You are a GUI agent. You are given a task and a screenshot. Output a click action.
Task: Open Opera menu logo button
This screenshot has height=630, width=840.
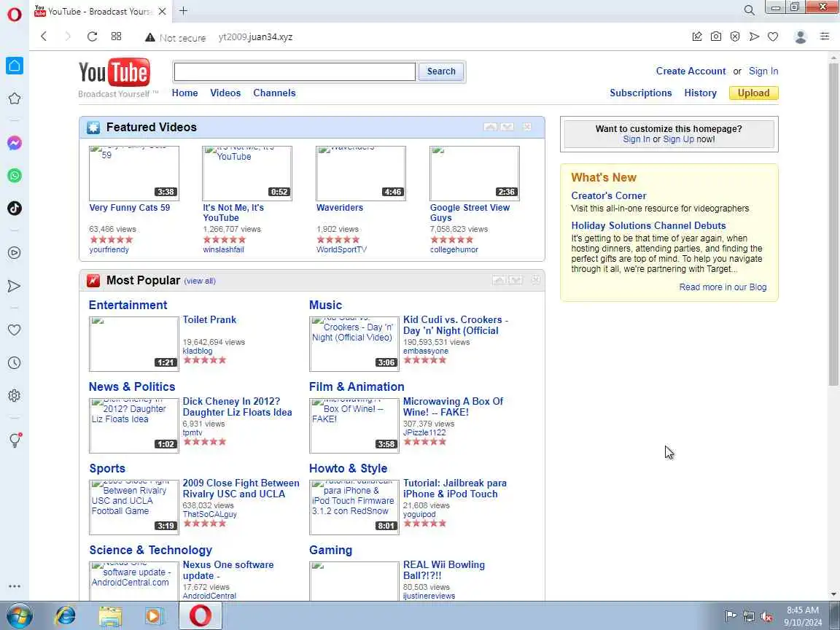pos(15,13)
